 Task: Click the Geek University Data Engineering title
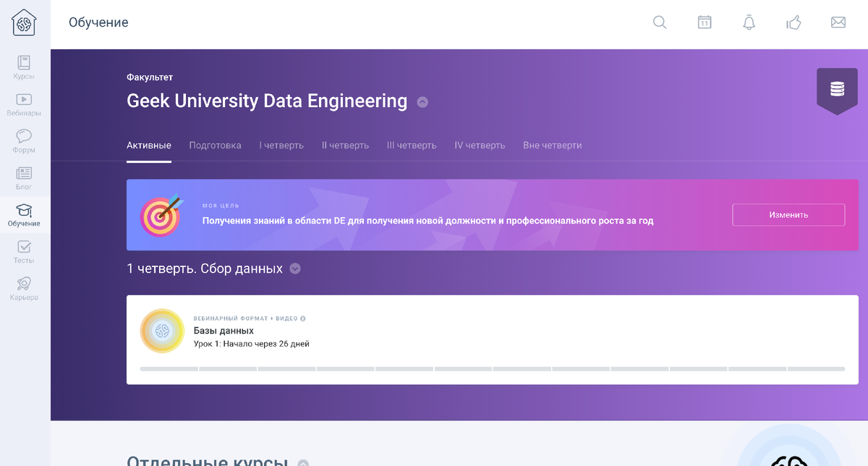point(267,101)
